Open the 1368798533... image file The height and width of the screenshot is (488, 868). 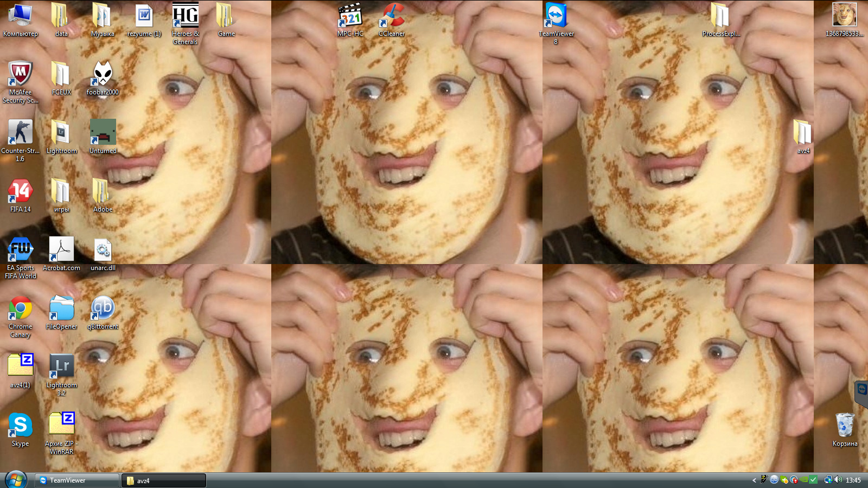845,20
